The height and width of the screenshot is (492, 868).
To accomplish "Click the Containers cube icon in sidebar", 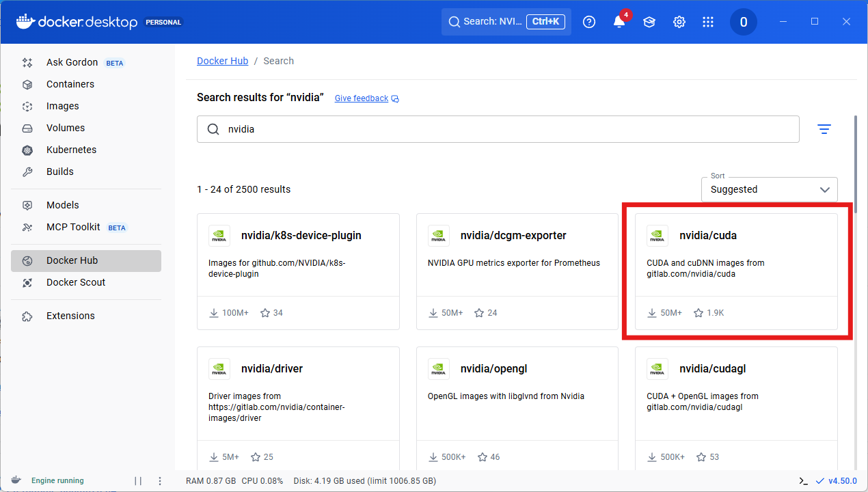I will point(27,84).
